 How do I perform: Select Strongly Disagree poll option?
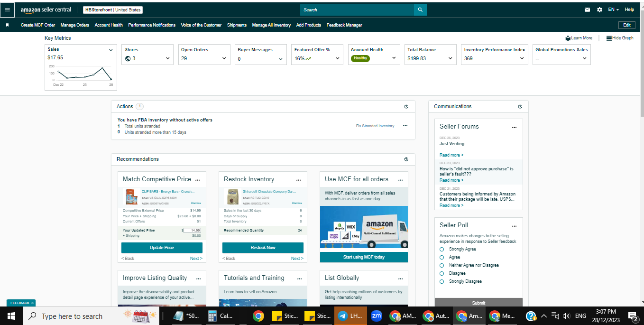coord(442,281)
